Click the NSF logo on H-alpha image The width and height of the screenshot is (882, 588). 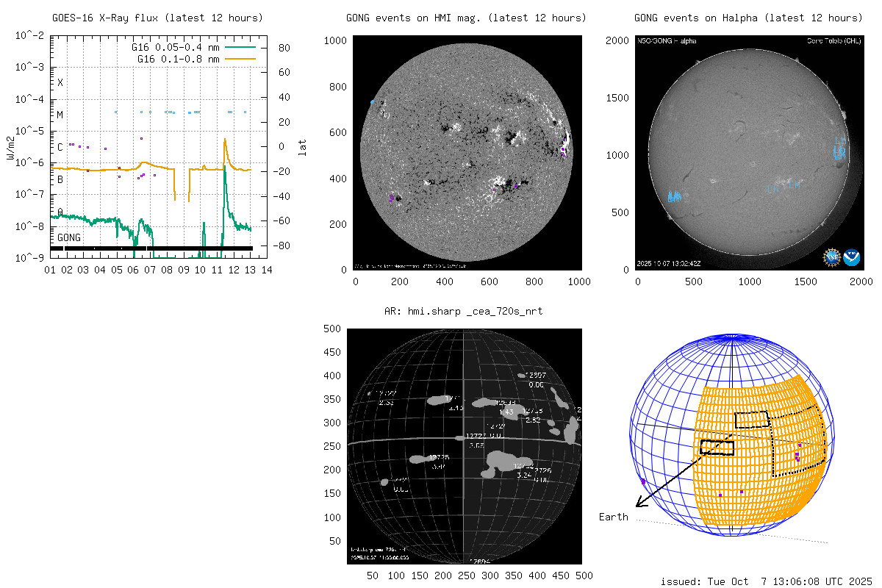click(832, 257)
